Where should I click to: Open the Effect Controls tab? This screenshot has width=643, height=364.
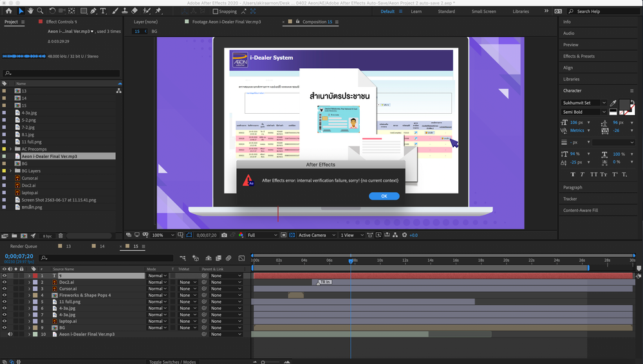pos(61,22)
